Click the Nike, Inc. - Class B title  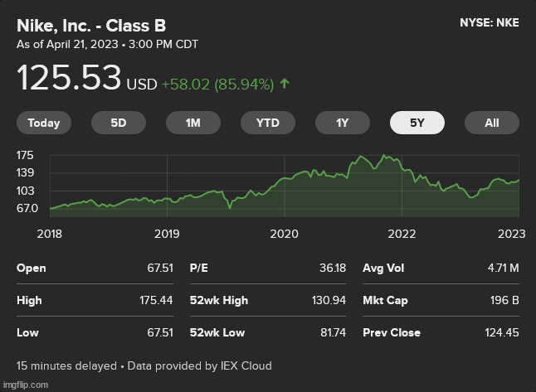[91, 25]
